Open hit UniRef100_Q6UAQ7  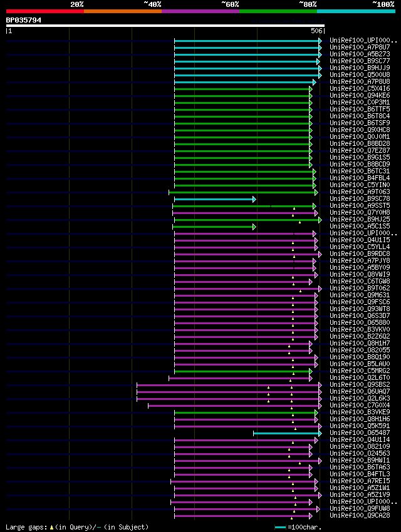click(x=360, y=391)
